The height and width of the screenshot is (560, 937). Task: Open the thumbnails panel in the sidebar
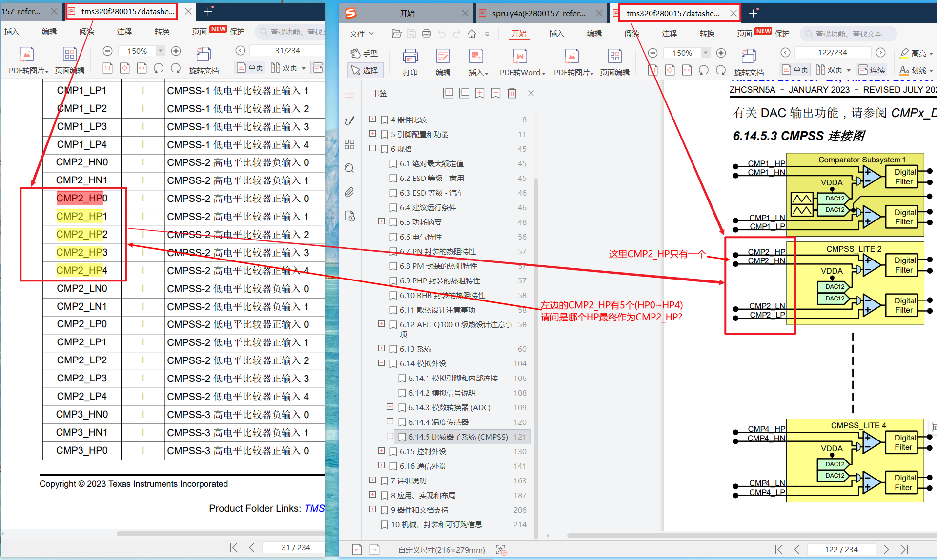(349, 144)
